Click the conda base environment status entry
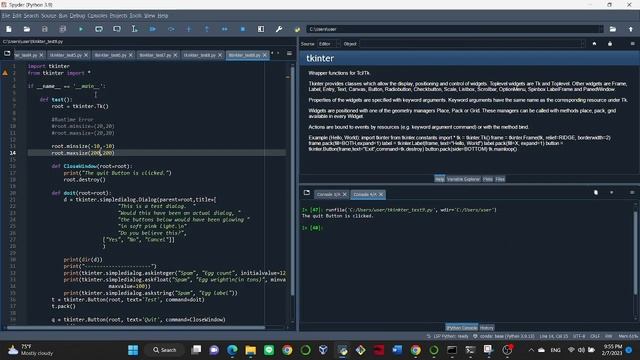 click(504, 336)
